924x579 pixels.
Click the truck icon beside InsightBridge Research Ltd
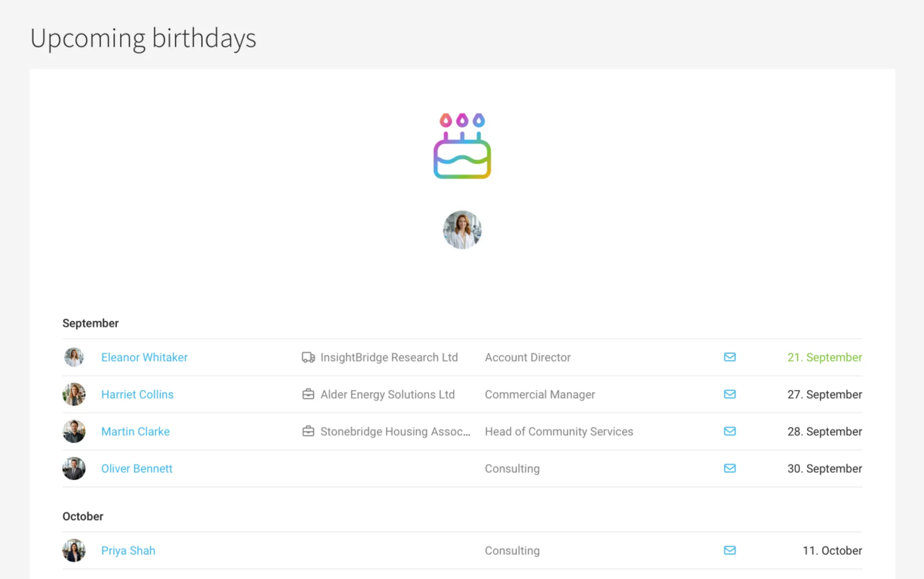coord(308,357)
